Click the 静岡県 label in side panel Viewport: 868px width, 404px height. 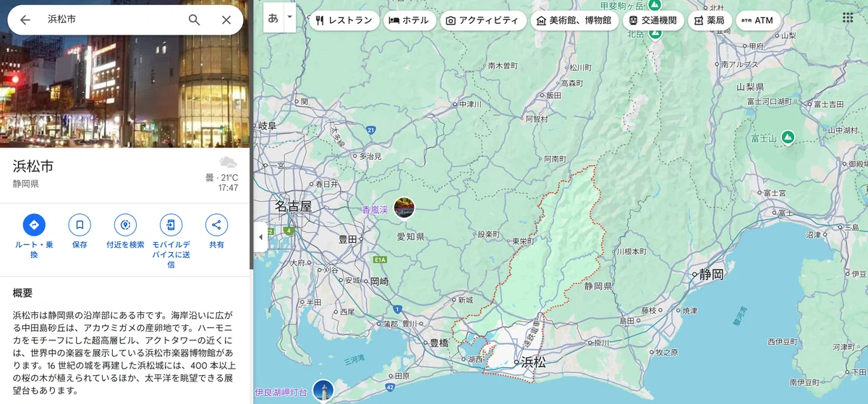[x=25, y=184]
